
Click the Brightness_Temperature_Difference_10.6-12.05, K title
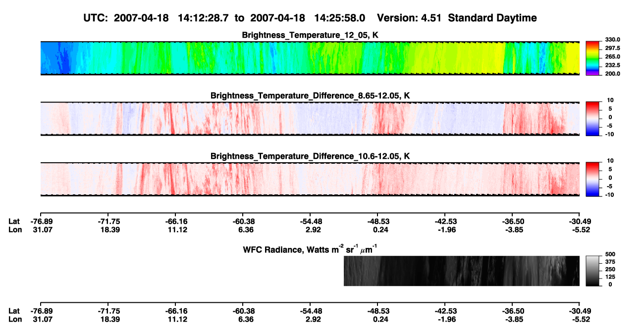click(x=310, y=156)
